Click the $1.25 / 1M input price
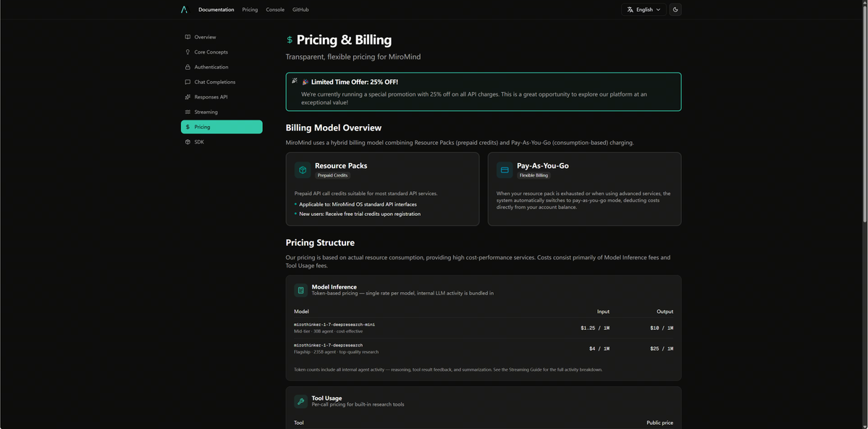This screenshot has height=429, width=868. point(595,328)
